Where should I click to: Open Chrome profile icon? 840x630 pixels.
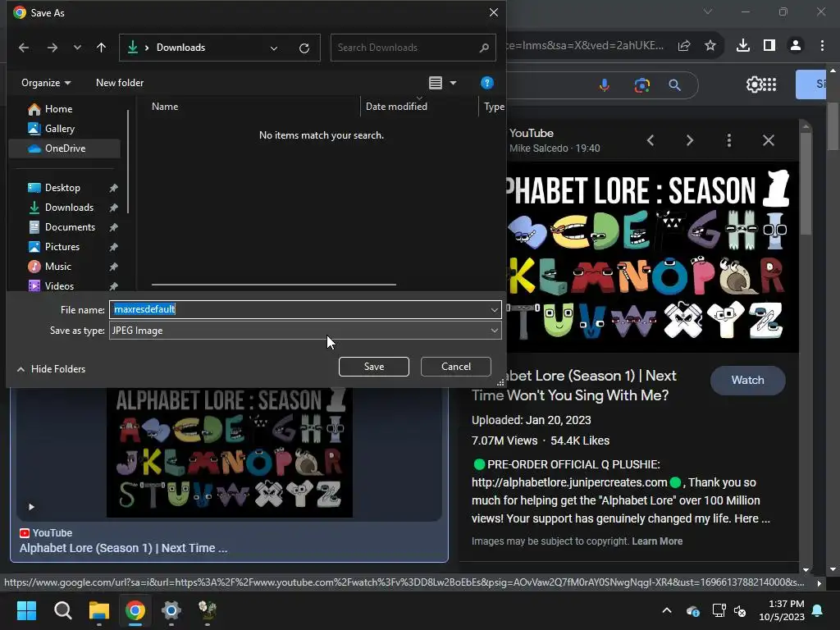pyautogui.click(x=796, y=46)
